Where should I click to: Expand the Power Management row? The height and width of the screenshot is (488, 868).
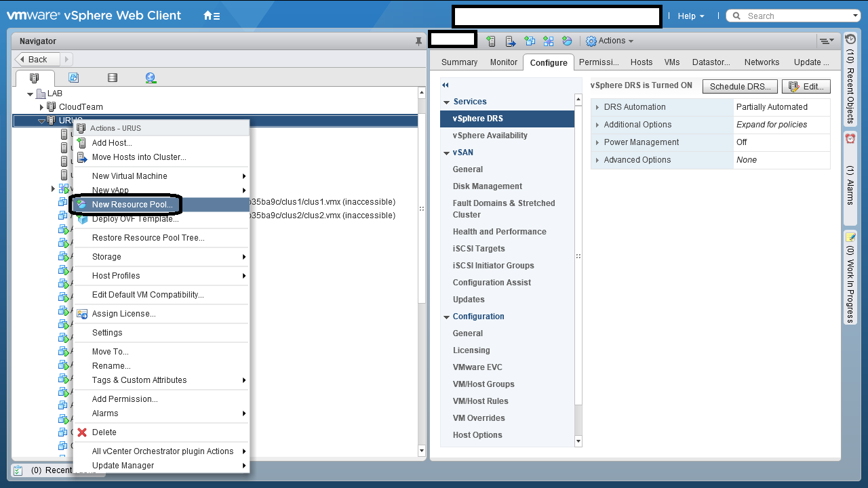coord(597,142)
